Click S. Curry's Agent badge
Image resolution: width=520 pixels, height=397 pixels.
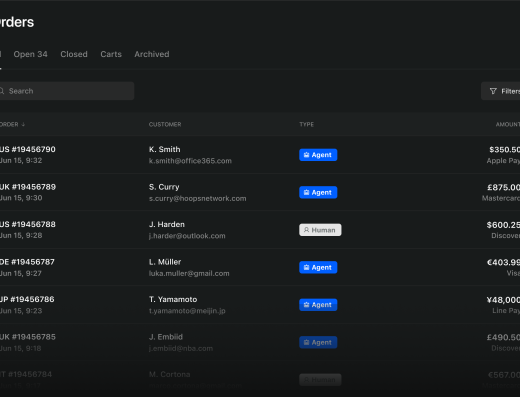[x=318, y=192]
